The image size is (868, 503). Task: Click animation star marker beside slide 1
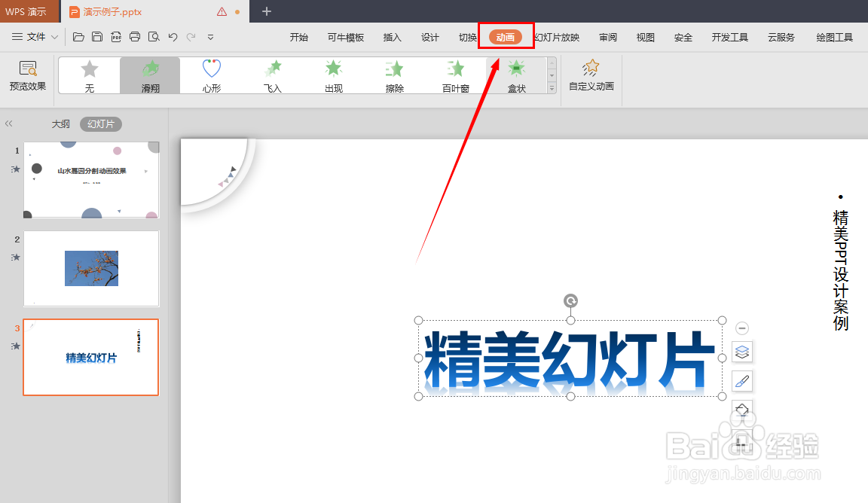click(16, 169)
